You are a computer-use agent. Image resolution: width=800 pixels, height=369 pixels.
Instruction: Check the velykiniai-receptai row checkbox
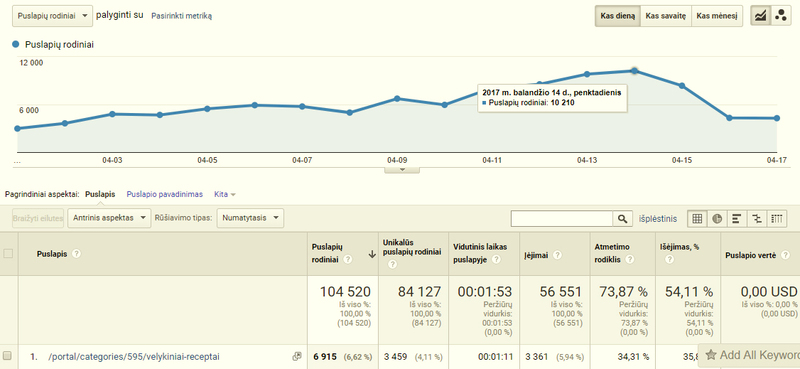click(x=7, y=356)
